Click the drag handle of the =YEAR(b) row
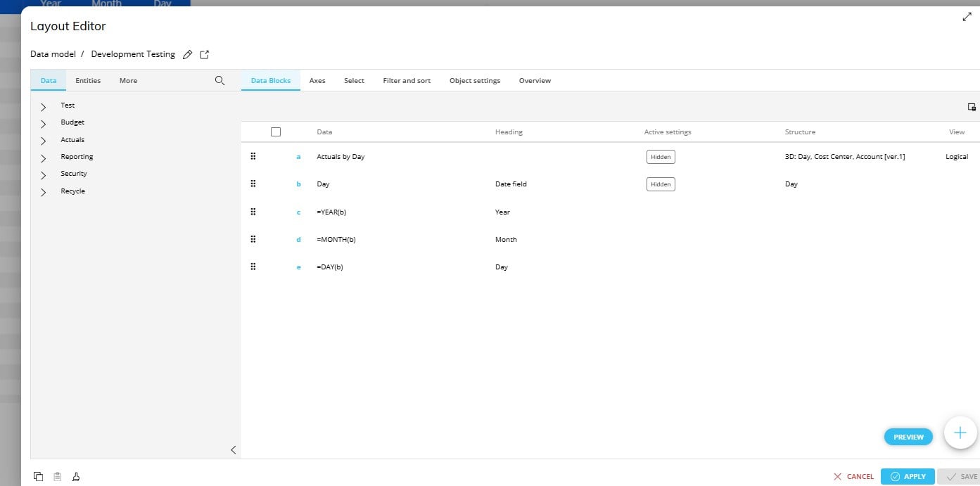The image size is (980, 486). 253,212
